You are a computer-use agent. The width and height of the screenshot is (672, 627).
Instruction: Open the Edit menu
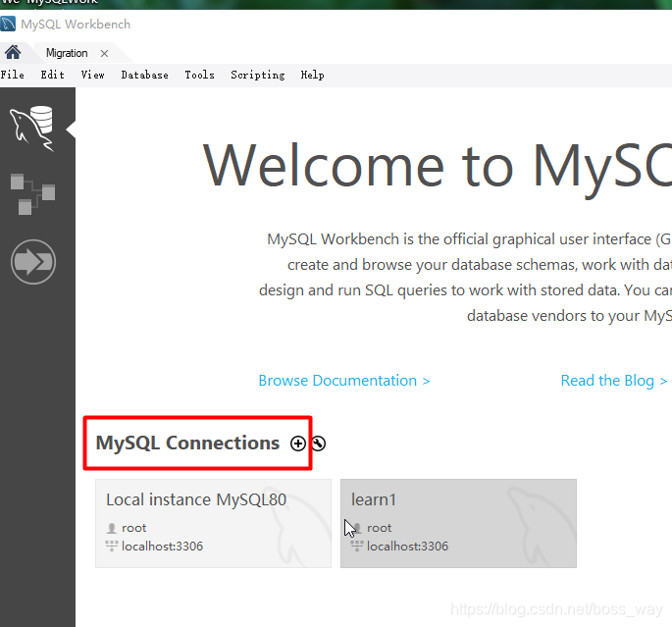[53, 75]
